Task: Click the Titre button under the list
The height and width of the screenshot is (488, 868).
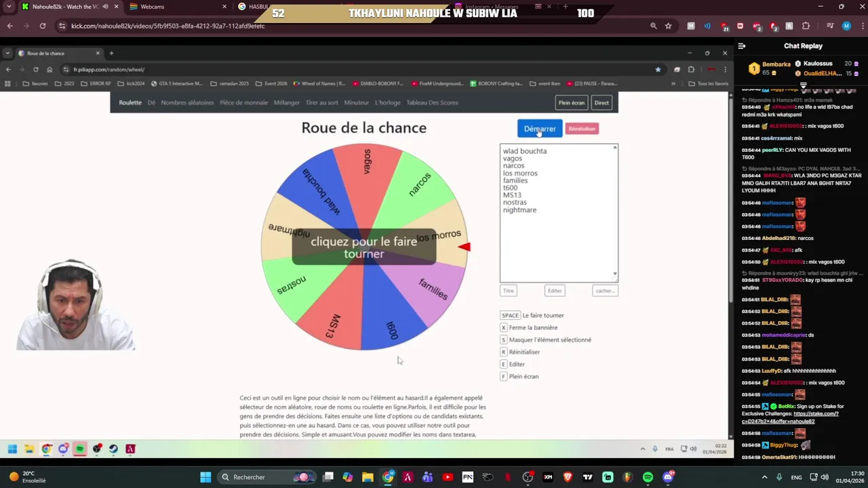Action: pos(509,291)
